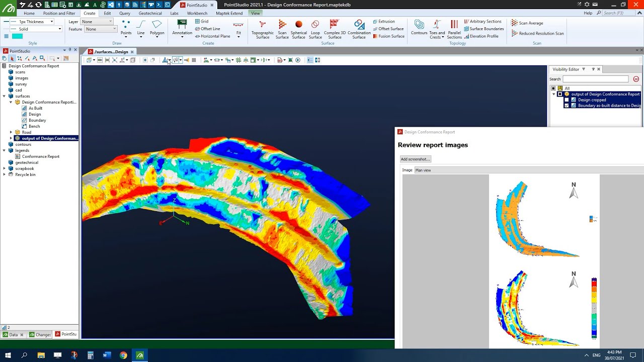This screenshot has width=644, height=362.
Task: Click the grid display icon in view toolbar
Action: [194, 60]
